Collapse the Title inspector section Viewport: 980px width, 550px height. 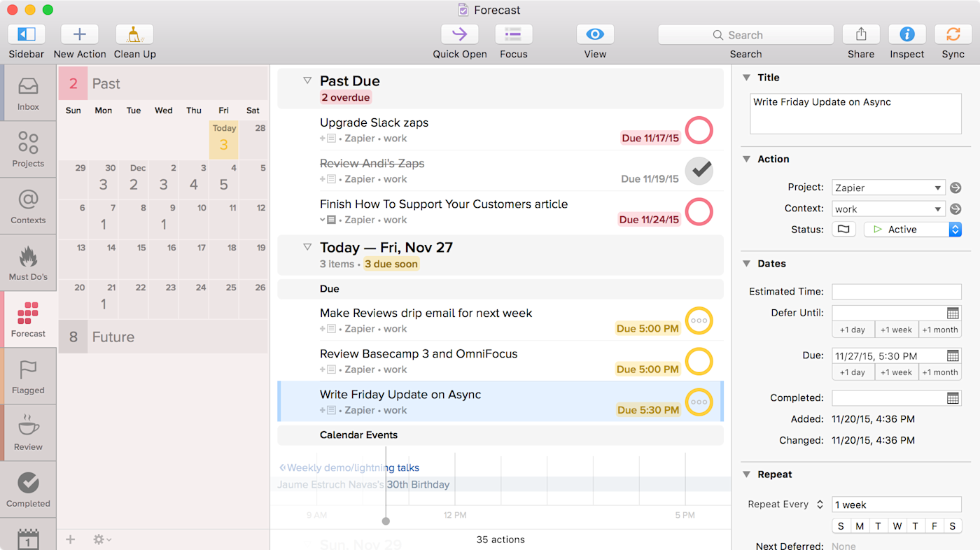point(746,78)
